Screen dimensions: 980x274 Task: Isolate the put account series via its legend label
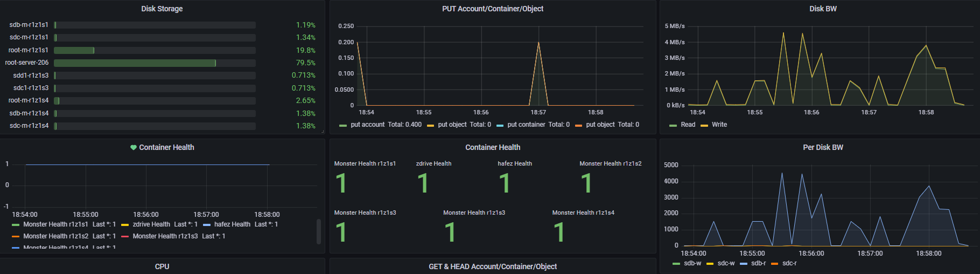point(367,125)
